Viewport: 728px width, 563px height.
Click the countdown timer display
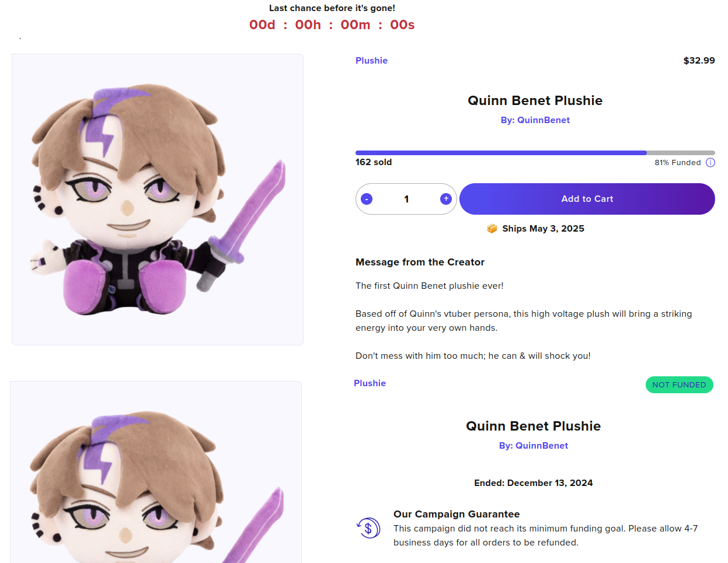(x=332, y=25)
